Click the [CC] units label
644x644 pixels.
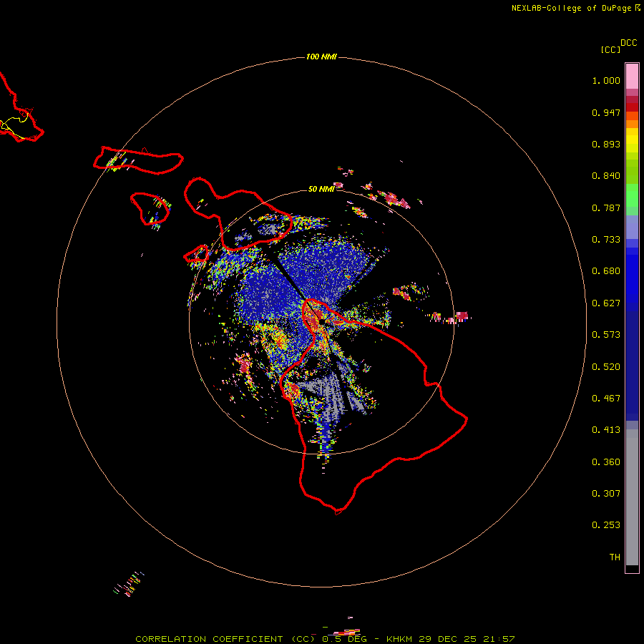click(x=610, y=49)
